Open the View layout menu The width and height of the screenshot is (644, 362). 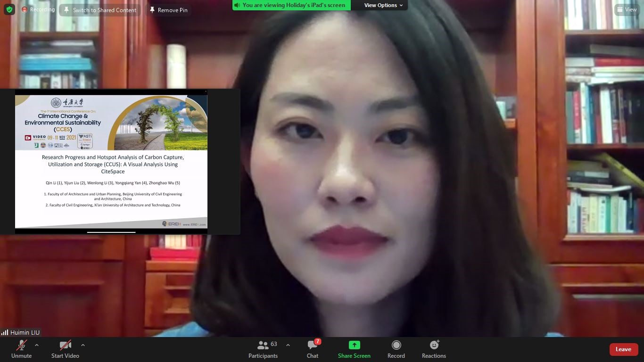(x=627, y=9)
